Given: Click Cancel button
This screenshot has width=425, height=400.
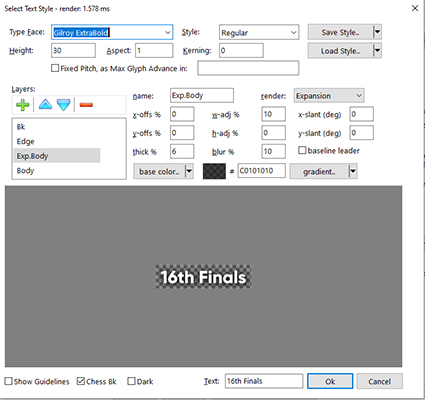Looking at the screenshot, I should tap(380, 381).
